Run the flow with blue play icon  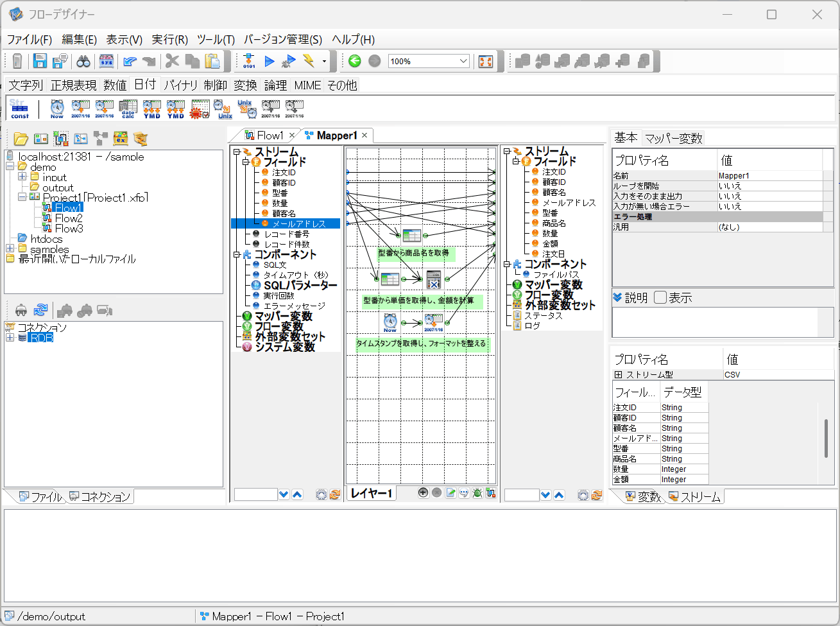click(x=270, y=61)
